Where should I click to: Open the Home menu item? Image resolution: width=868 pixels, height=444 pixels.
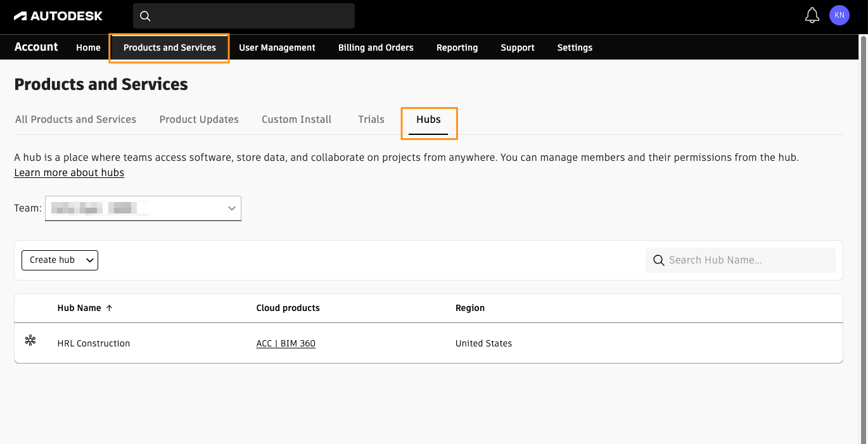pos(88,48)
